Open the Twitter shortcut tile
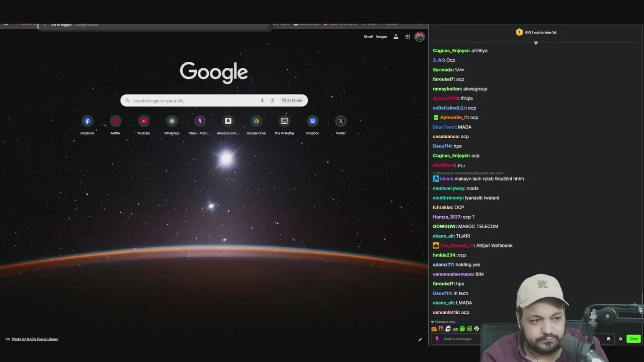The height and width of the screenshot is (362, 644). pos(341,125)
